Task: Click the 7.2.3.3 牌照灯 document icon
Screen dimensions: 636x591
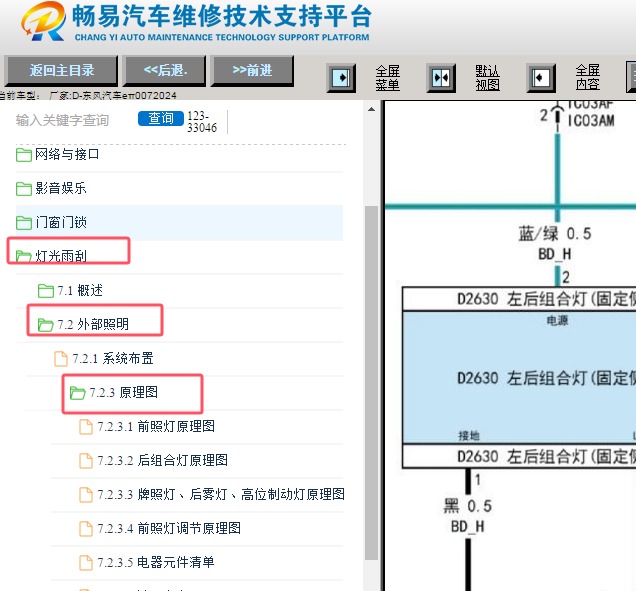Action: pyautogui.click(x=86, y=495)
